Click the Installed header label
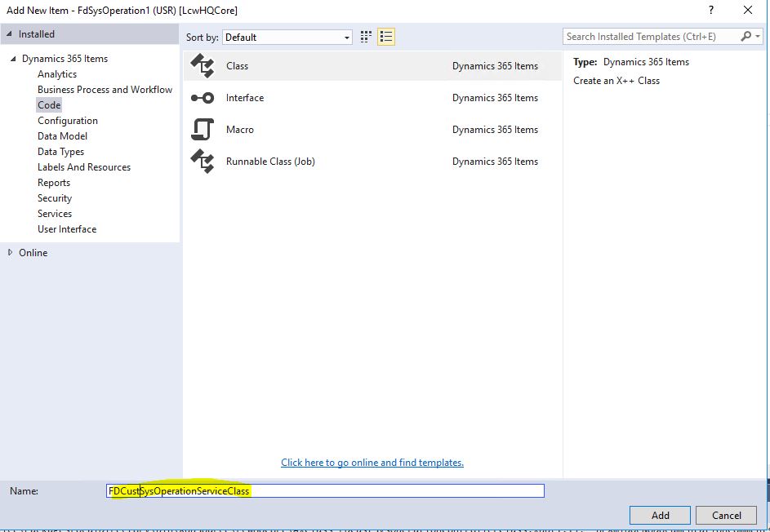Viewport: 770px width, 532px height. pos(37,34)
